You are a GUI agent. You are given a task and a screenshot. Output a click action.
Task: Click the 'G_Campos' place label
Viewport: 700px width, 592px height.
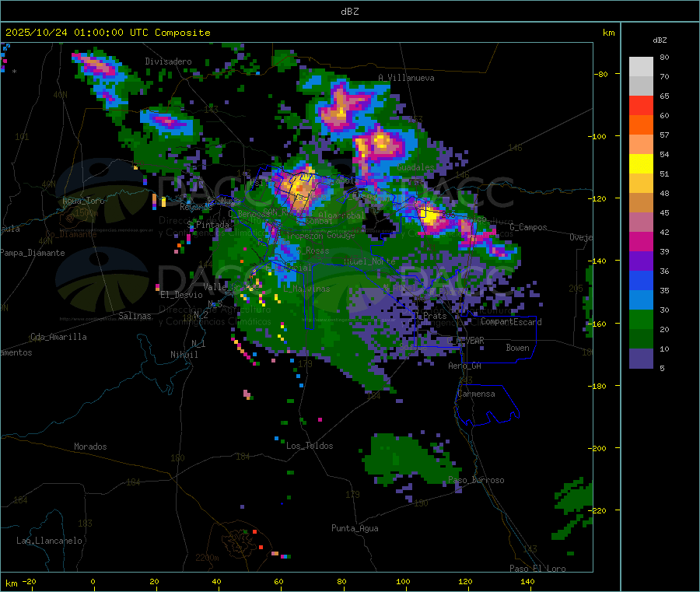(529, 227)
